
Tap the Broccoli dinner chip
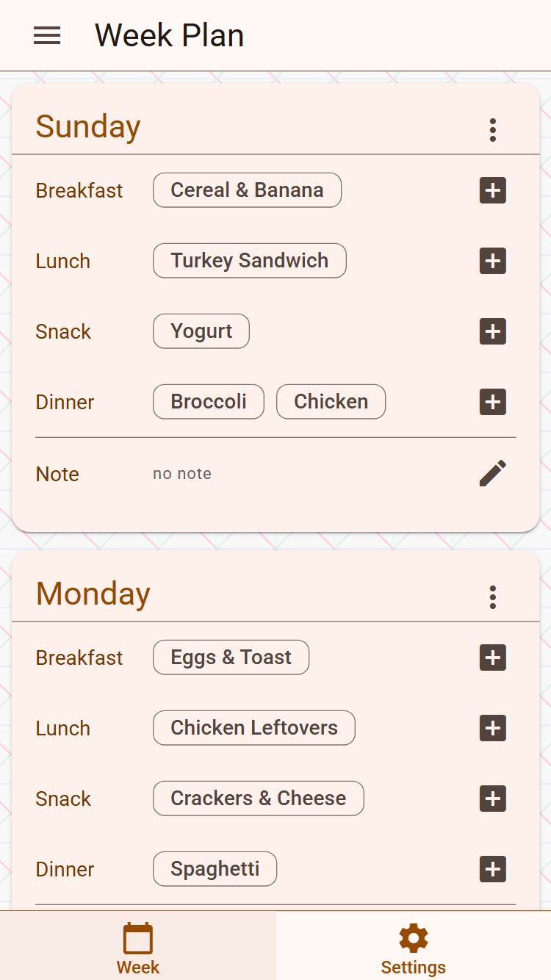tap(208, 402)
